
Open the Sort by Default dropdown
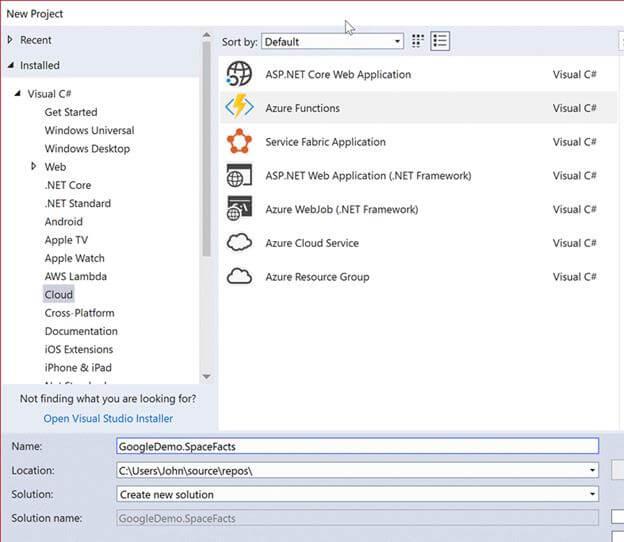pos(332,41)
